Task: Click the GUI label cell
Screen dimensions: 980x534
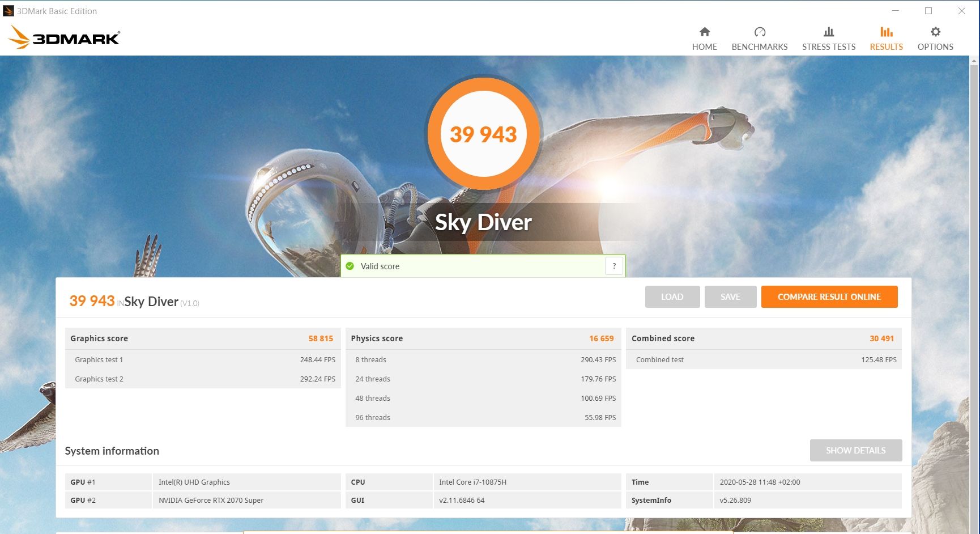Action: [x=389, y=501]
